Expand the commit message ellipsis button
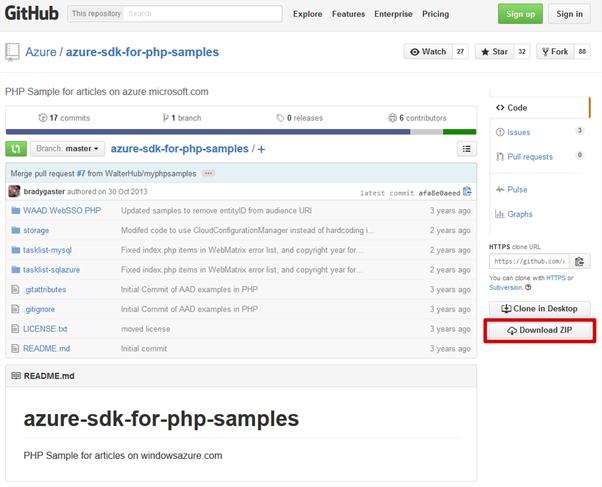Image resolution: width=602 pixels, height=487 pixels. pos(208,173)
